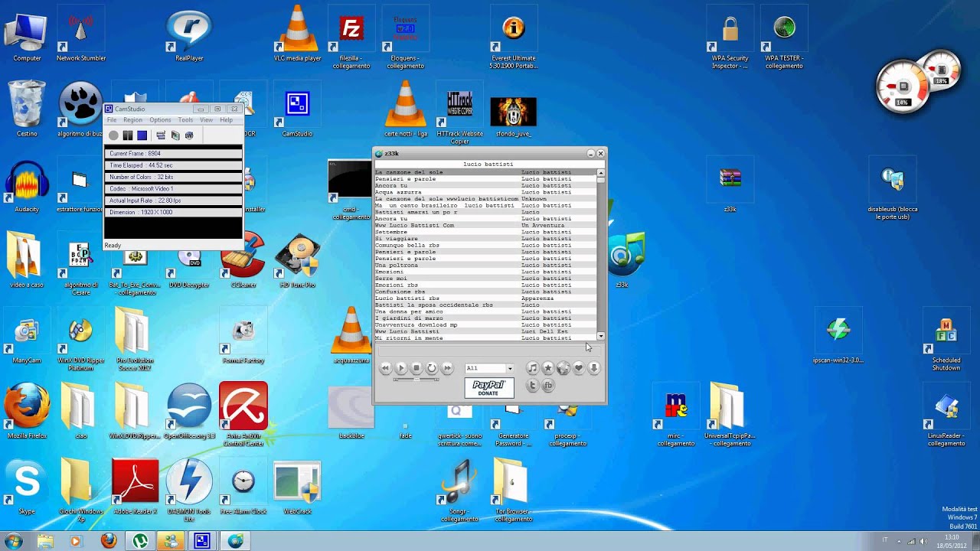This screenshot has height=551, width=980.
Task: Open CamStudio Options menu
Action: pos(160,120)
